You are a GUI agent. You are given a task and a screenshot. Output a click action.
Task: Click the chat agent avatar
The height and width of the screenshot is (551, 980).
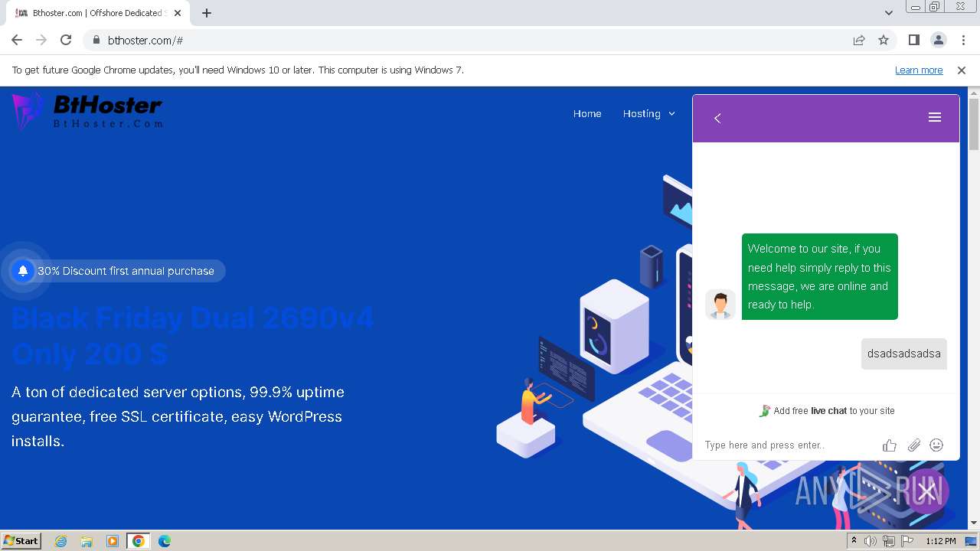click(x=720, y=304)
